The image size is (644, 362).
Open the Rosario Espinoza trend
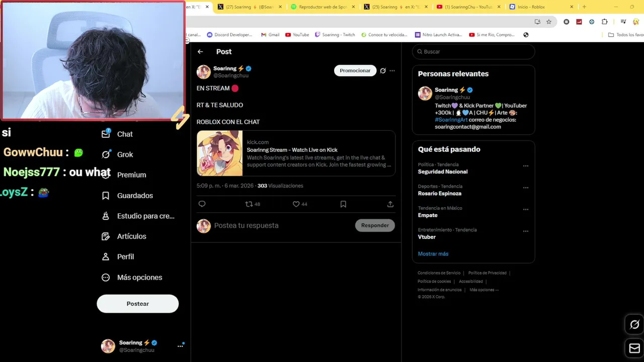tap(440, 194)
